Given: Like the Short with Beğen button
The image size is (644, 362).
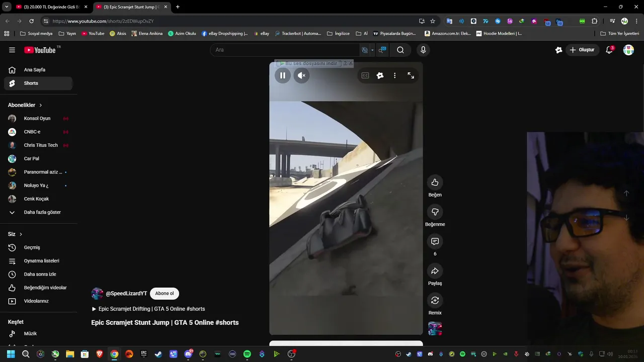Looking at the screenshot, I should [435, 183].
